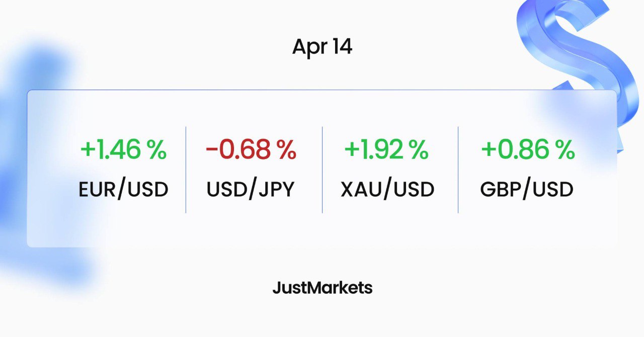Viewport: 644px width, 337px height.
Task: Click divider between USD/JPY and XAU/USD
Action: 322,170
